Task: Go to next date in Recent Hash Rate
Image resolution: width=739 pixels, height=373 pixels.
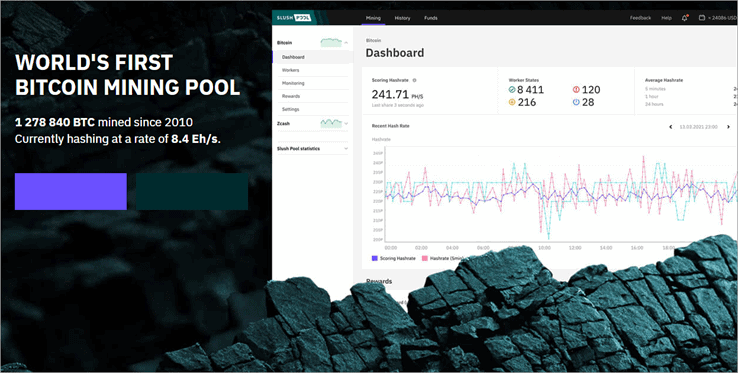Action: pos(728,127)
